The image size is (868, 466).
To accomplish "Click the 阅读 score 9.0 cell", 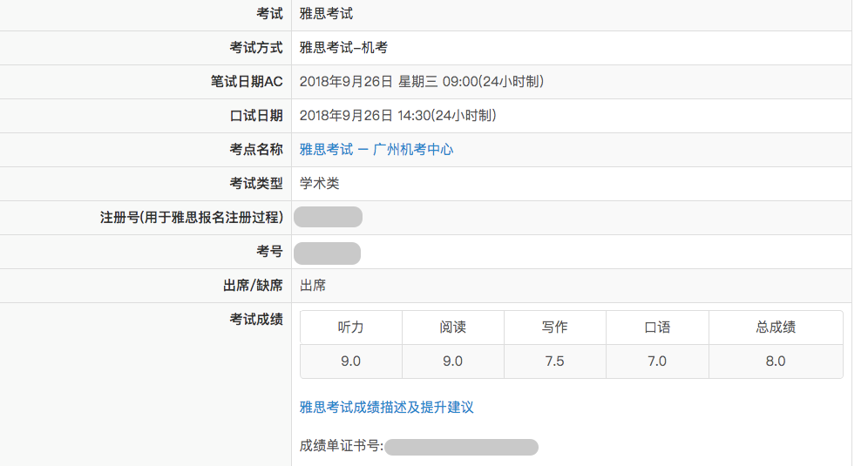I will tap(453, 361).
